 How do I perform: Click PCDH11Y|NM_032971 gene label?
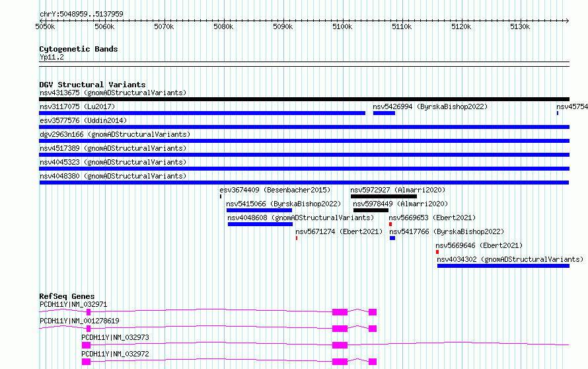tap(73, 304)
